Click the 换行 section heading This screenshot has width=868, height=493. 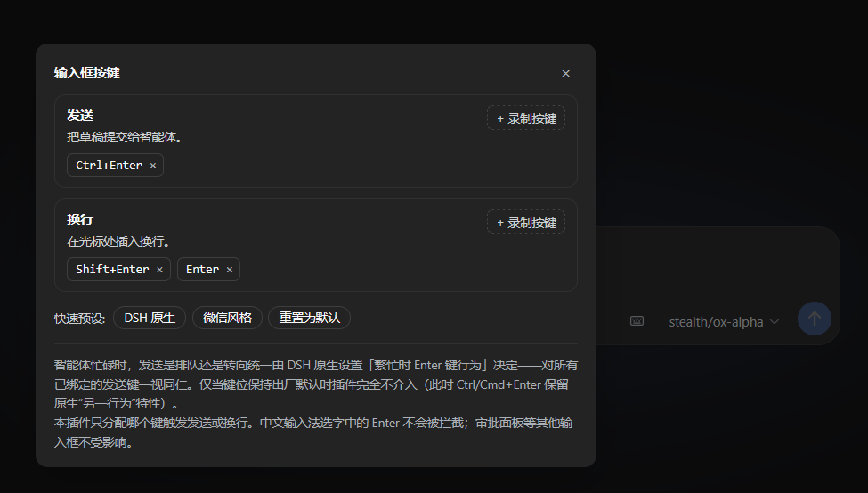[x=80, y=219]
